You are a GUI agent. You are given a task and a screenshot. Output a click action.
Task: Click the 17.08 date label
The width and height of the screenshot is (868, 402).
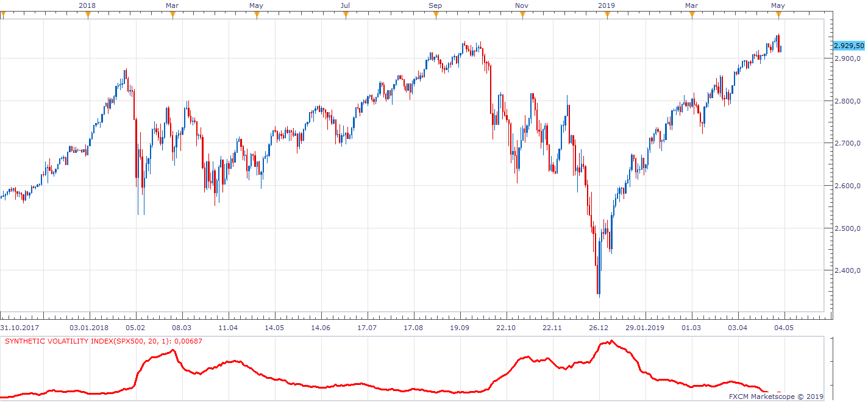tap(413, 328)
